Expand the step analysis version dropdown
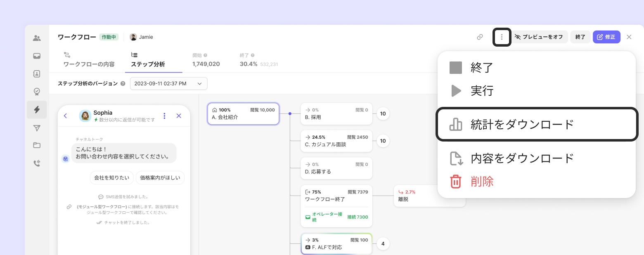This screenshot has height=255, width=644. point(168,83)
